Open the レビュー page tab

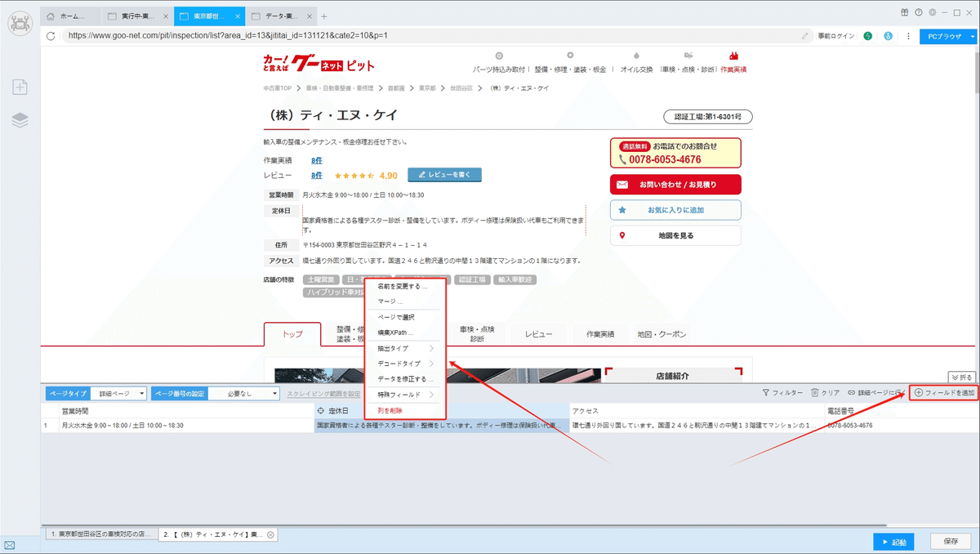click(538, 334)
